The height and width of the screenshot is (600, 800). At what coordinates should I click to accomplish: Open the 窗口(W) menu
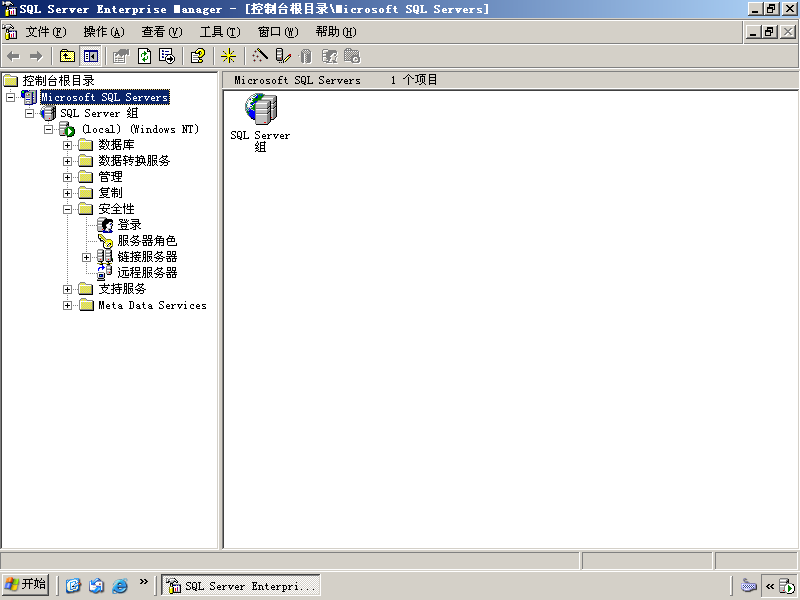point(278,32)
